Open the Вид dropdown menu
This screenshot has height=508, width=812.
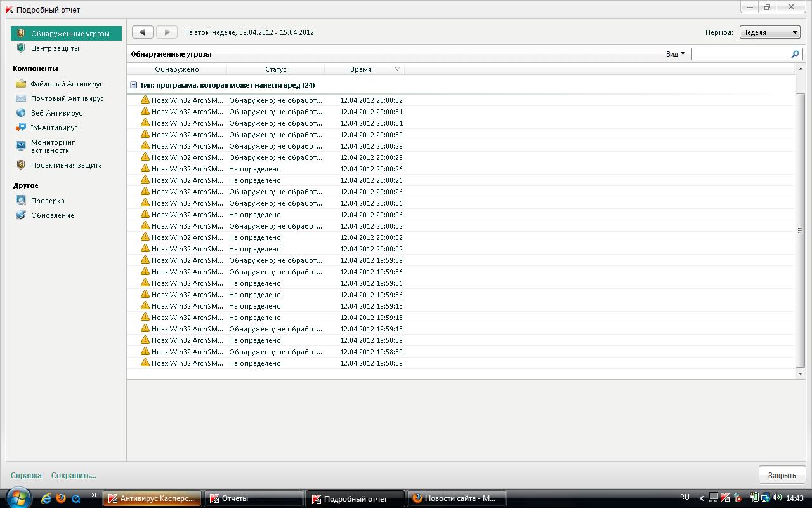coord(675,54)
